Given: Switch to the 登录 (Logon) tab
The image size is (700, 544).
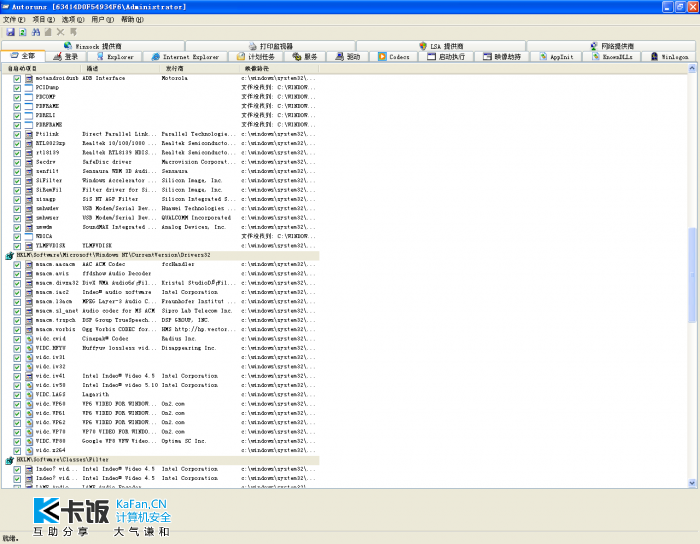Looking at the screenshot, I should click(66, 57).
